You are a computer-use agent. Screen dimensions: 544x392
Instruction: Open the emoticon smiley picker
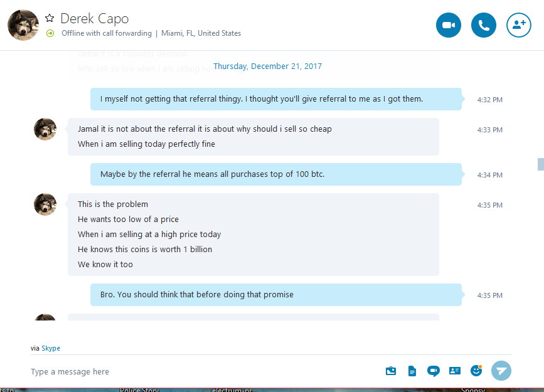476,371
